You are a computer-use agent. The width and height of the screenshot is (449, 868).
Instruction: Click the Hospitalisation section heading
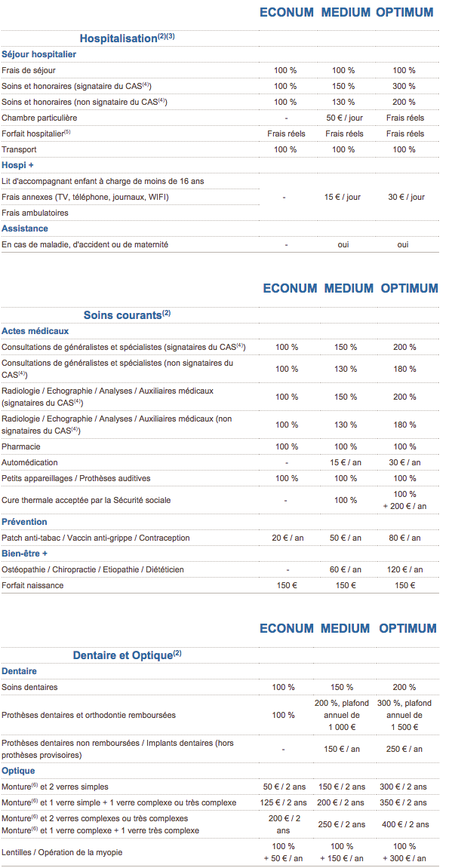point(128,38)
